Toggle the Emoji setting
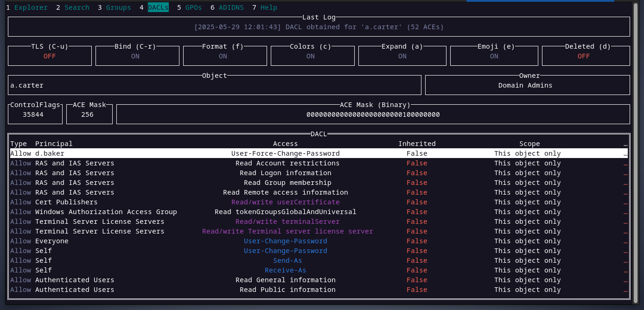The width and height of the screenshot is (644, 310). tap(494, 56)
